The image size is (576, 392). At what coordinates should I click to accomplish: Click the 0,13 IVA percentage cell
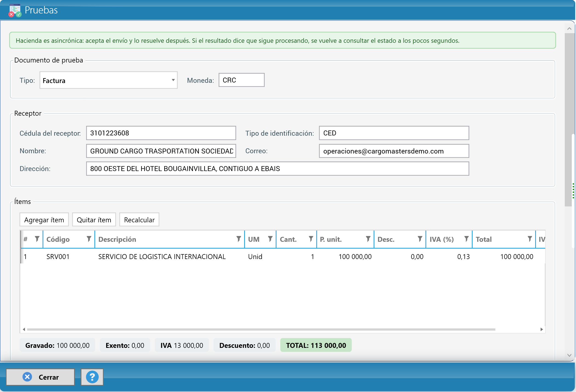tap(449, 257)
